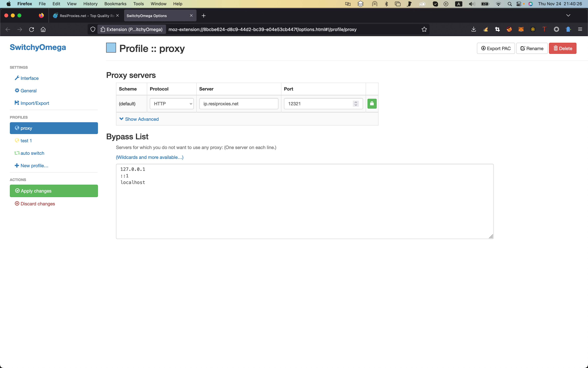Image resolution: width=588 pixels, height=368 pixels.
Task: Click the MetaMask fox extension icon
Action: 521,29
